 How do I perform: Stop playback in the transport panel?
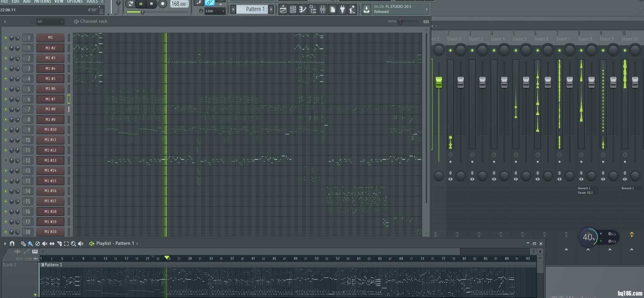[152, 4]
